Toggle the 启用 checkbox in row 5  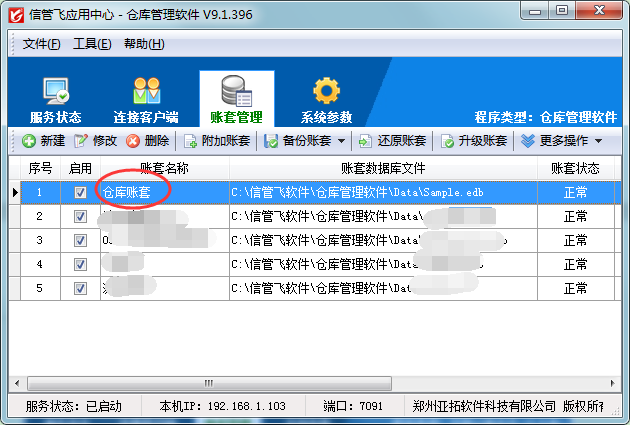81,288
